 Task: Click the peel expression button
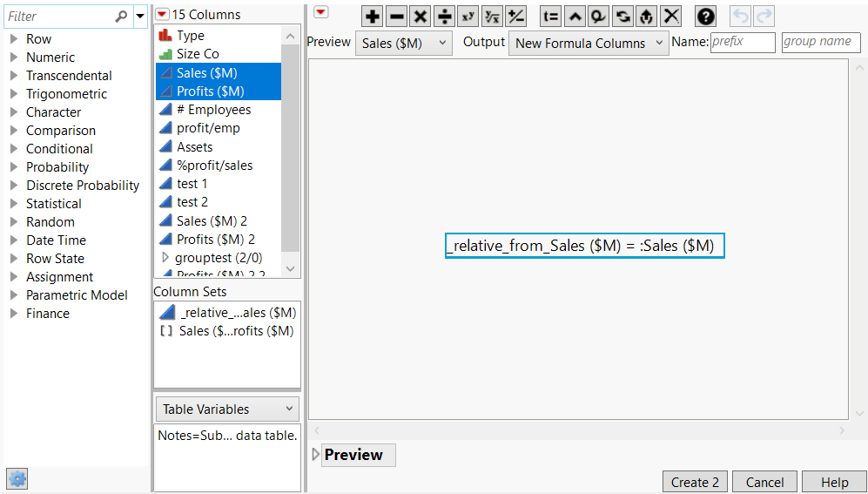point(647,17)
